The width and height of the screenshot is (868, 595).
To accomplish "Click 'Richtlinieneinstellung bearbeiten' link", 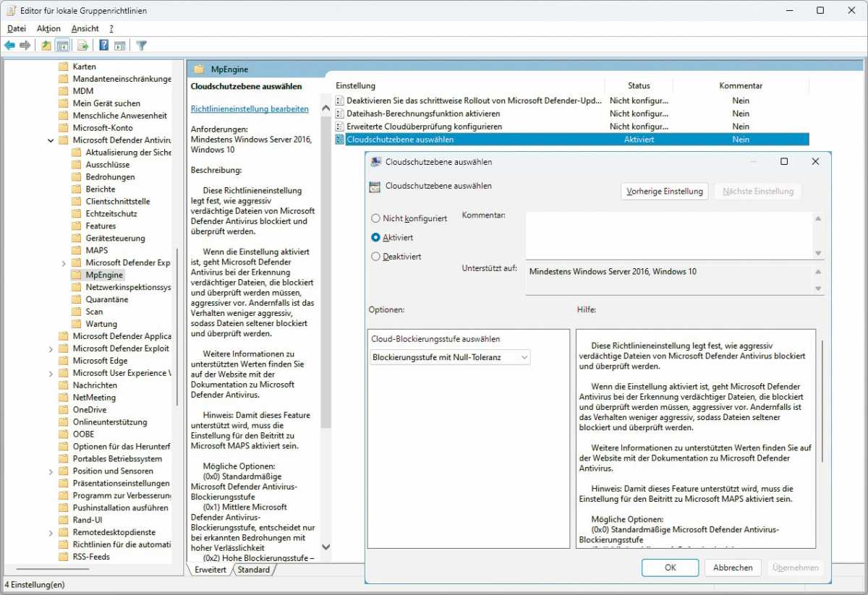I will [250, 109].
